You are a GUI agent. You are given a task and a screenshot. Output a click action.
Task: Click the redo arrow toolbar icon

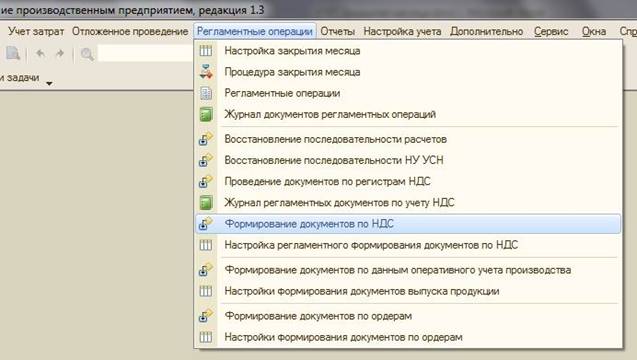[x=60, y=53]
